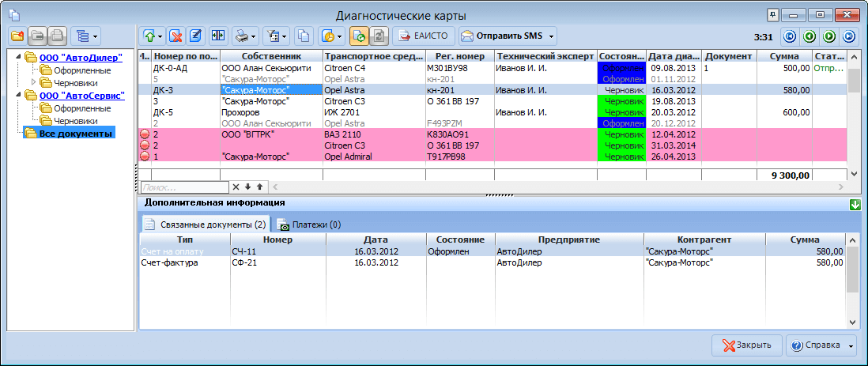Click the Контрагент column header in lower table
Viewport: 868px width, 366px height.
tap(704, 240)
